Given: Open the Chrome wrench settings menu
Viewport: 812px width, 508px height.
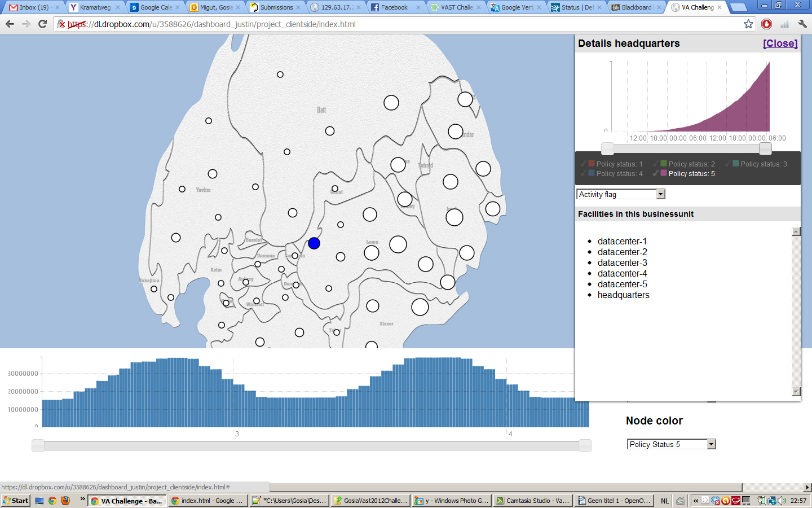Looking at the screenshot, I should coord(802,24).
